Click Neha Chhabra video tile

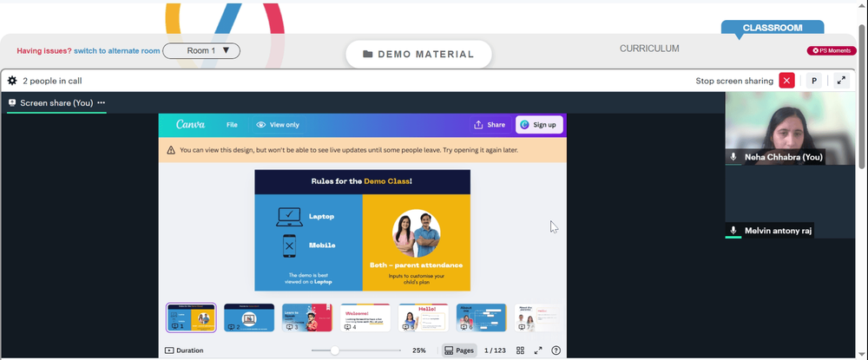click(790, 128)
